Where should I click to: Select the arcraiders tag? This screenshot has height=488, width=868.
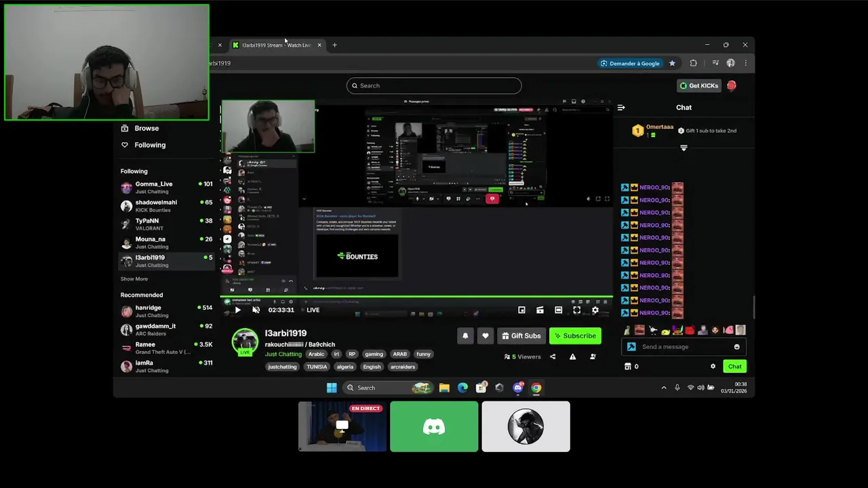coord(403,367)
